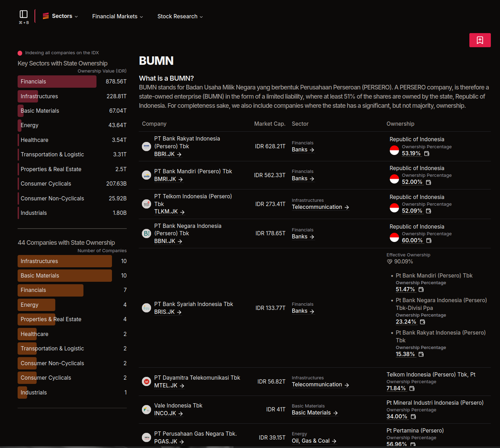This screenshot has height=448, width=500.
Task: Click the Perusahaan Gas Negara company logo
Action: coord(146,437)
